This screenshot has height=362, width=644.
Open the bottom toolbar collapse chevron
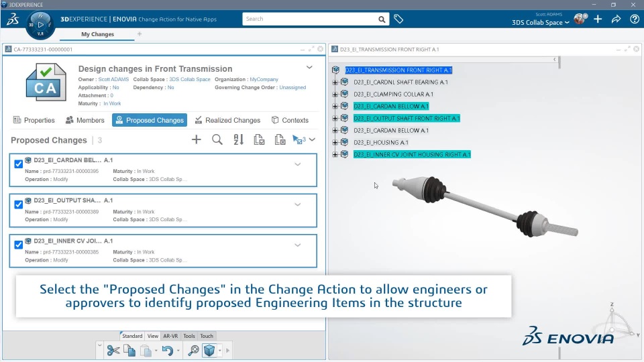point(99,345)
